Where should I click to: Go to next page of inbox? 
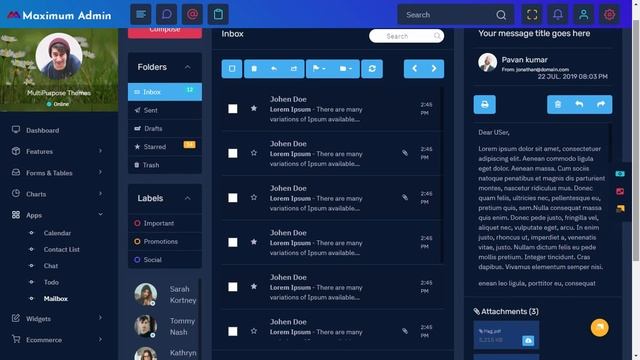(x=434, y=69)
